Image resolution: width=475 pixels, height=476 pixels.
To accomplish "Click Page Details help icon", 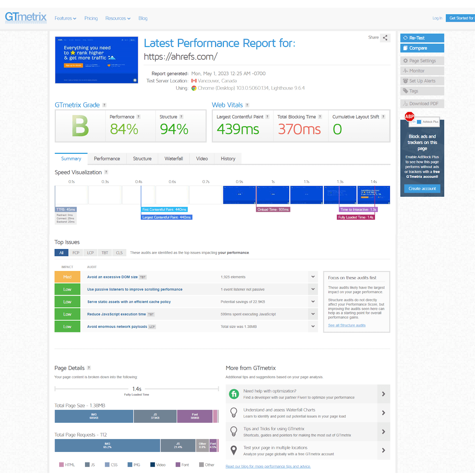I will (x=89, y=368).
